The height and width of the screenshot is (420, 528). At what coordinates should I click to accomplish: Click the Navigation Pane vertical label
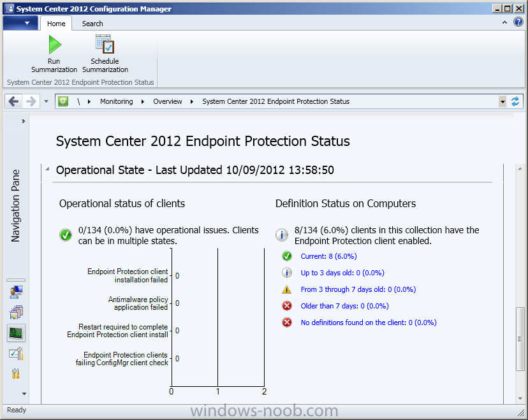pyautogui.click(x=15, y=206)
